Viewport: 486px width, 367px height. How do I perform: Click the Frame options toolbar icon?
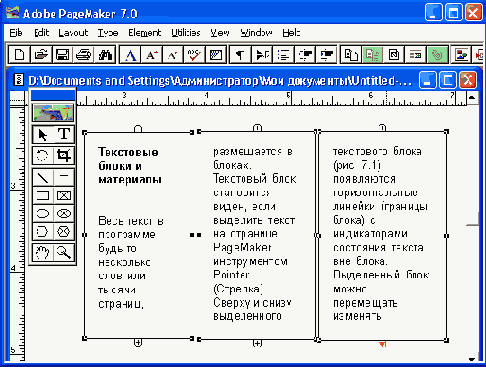394,54
